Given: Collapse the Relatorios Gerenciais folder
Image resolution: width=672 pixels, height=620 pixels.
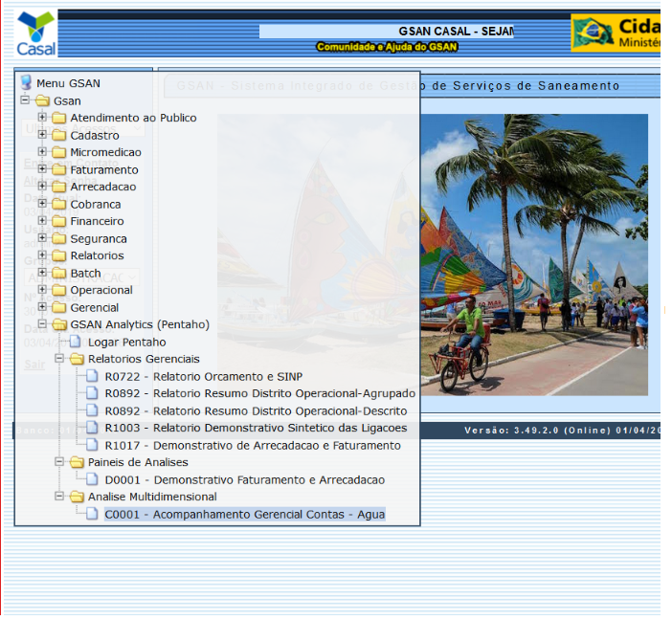Looking at the screenshot, I should coord(59,359).
